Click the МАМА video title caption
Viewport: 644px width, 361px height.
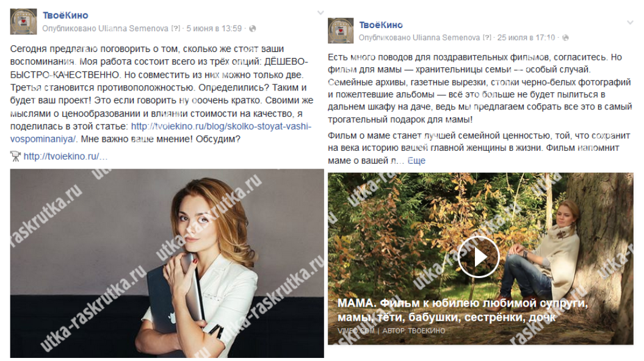coord(463,310)
